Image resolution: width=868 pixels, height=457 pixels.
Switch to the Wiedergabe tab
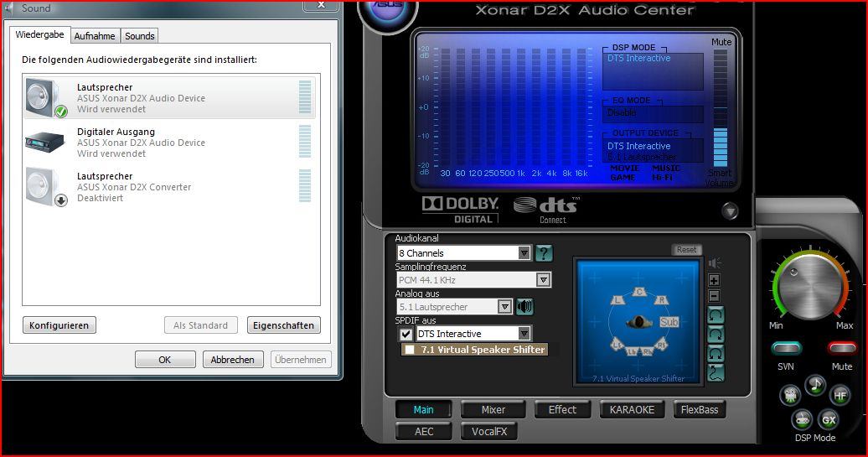coord(40,34)
